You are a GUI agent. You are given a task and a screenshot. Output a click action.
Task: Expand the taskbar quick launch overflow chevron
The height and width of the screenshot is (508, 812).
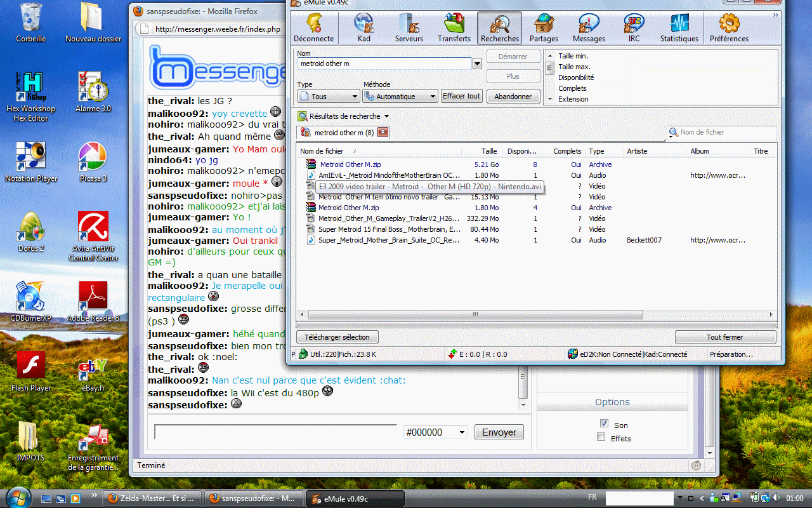click(95, 494)
